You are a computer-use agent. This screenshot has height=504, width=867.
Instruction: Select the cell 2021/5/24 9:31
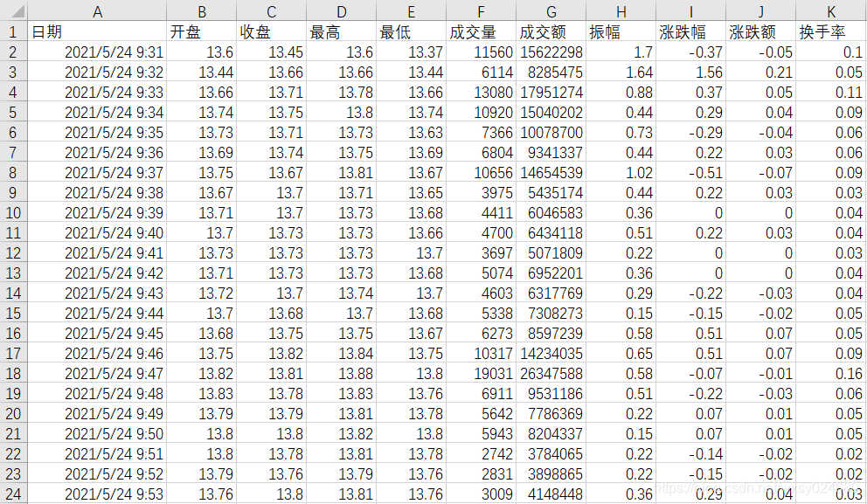pos(97,52)
